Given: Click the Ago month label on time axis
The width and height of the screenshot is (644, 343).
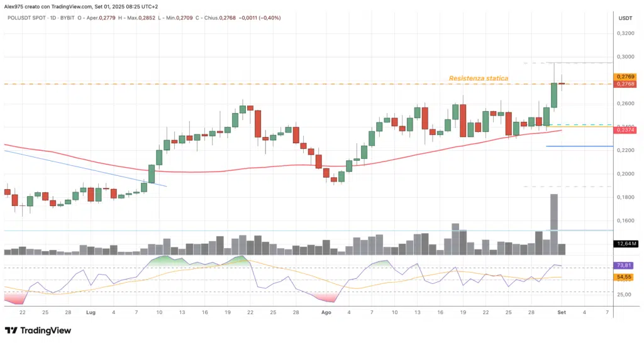Looking at the screenshot, I should pyautogui.click(x=326, y=312).
